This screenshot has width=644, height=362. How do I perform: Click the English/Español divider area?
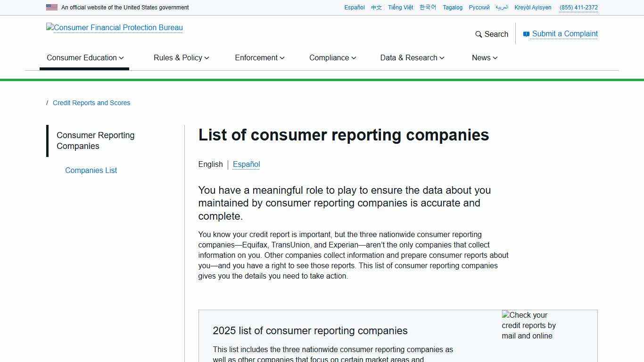(228, 164)
